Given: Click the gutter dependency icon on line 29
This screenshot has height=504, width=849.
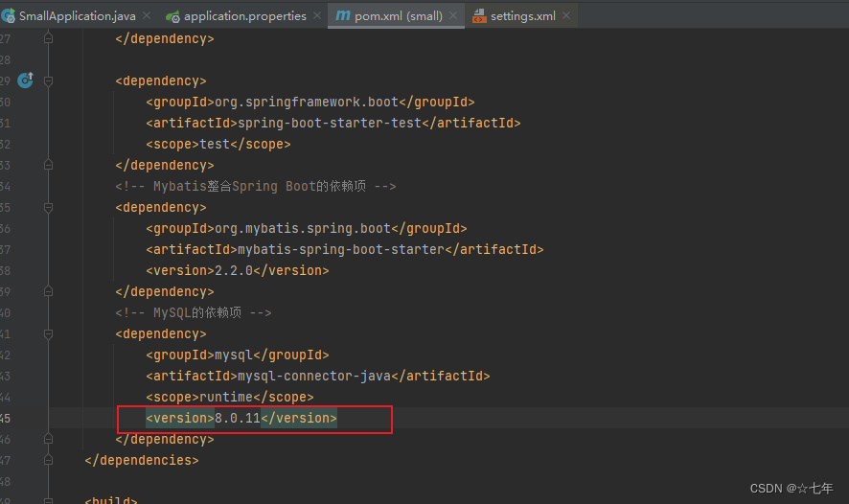Looking at the screenshot, I should point(26,80).
